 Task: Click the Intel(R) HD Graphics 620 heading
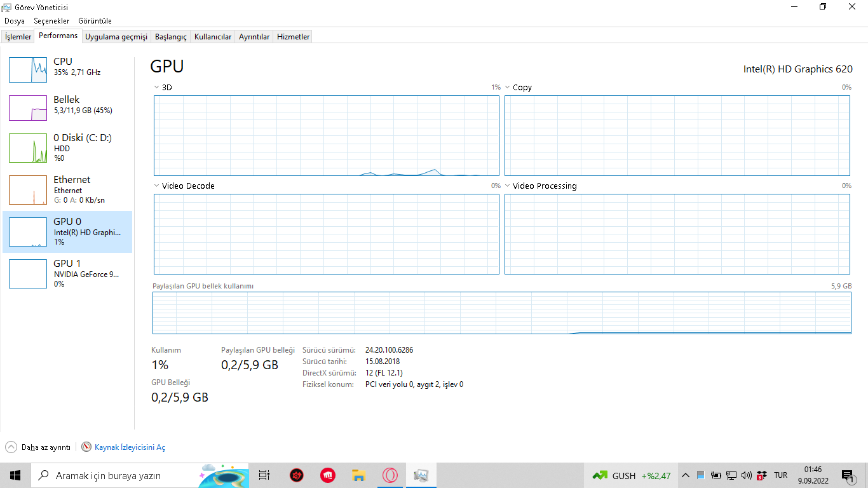[x=798, y=69]
